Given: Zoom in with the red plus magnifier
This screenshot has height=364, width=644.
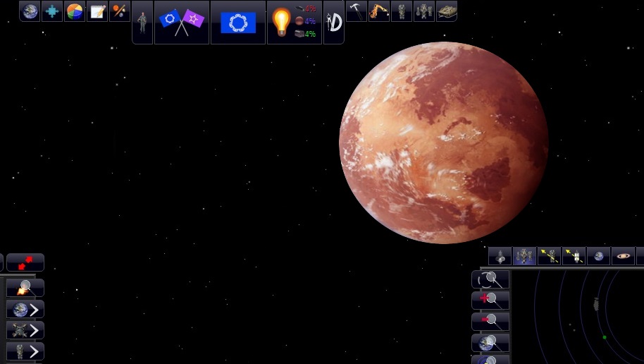Looking at the screenshot, I should [491, 301].
